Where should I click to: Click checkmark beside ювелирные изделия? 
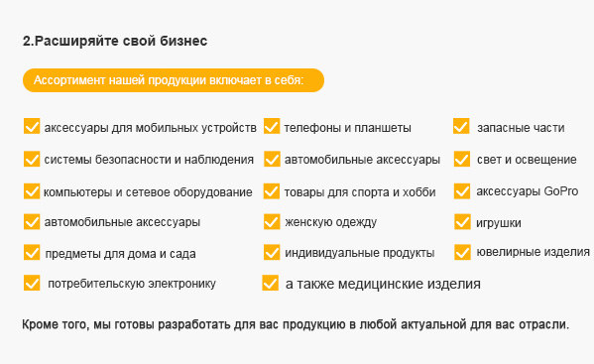pyautogui.click(x=462, y=252)
